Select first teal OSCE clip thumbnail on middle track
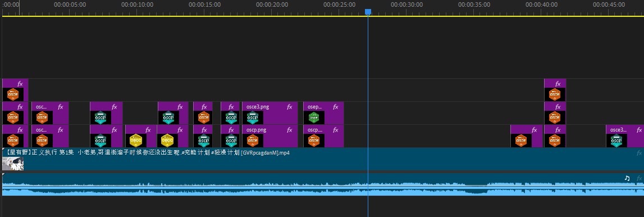This screenshot has width=644, height=217. pyautogui.click(x=101, y=117)
